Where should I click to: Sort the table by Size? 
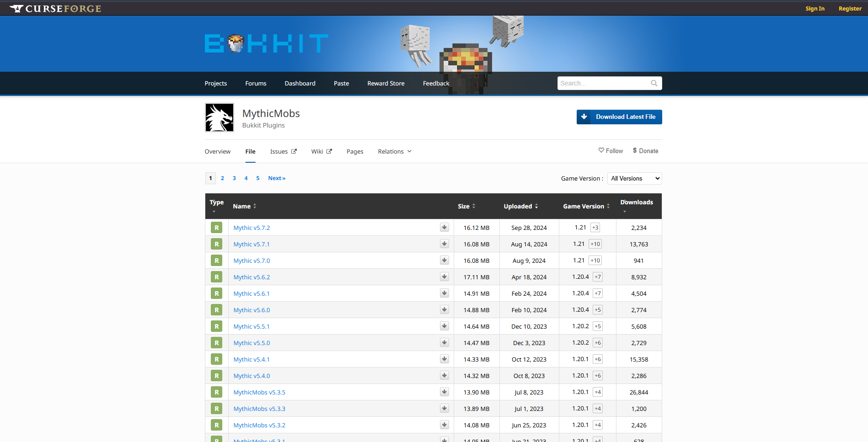coord(466,206)
